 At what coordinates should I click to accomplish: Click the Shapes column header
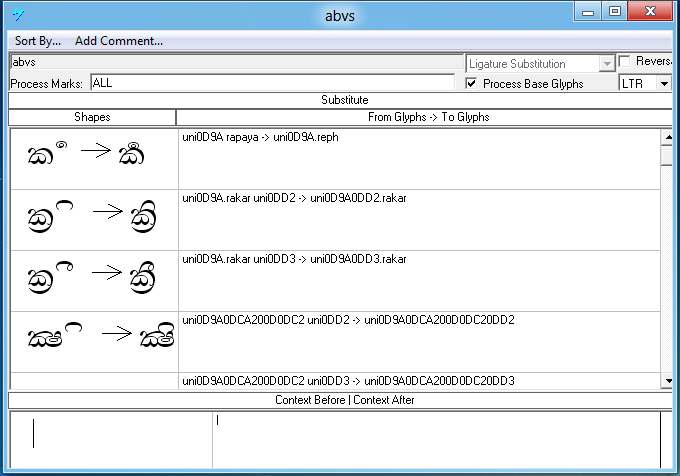(92, 117)
